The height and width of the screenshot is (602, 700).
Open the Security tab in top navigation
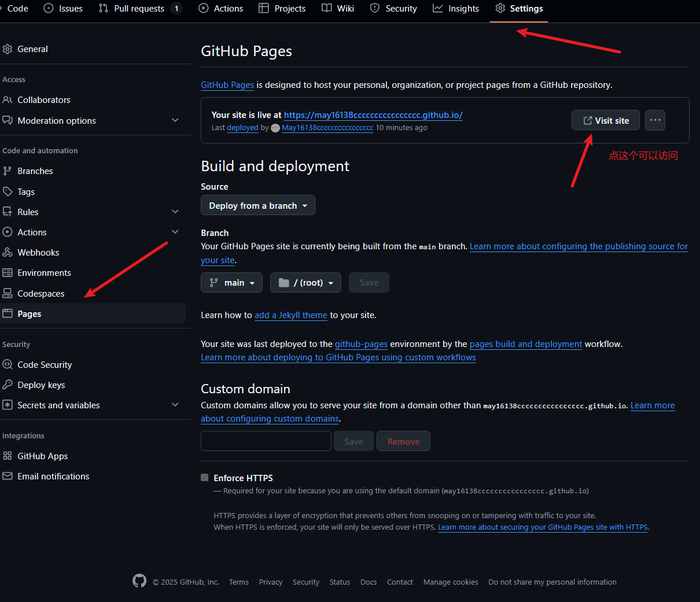[393, 8]
